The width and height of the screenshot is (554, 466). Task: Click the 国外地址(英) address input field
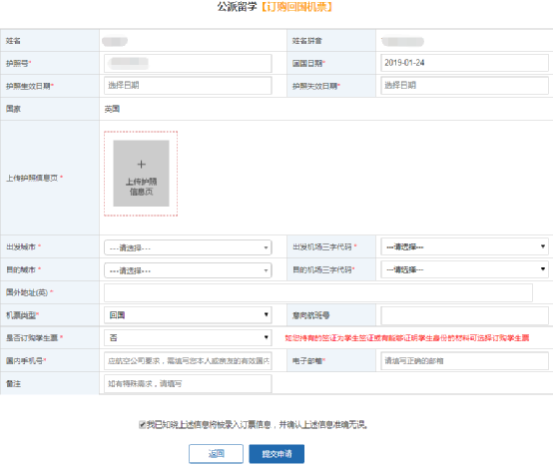[x=318, y=293]
